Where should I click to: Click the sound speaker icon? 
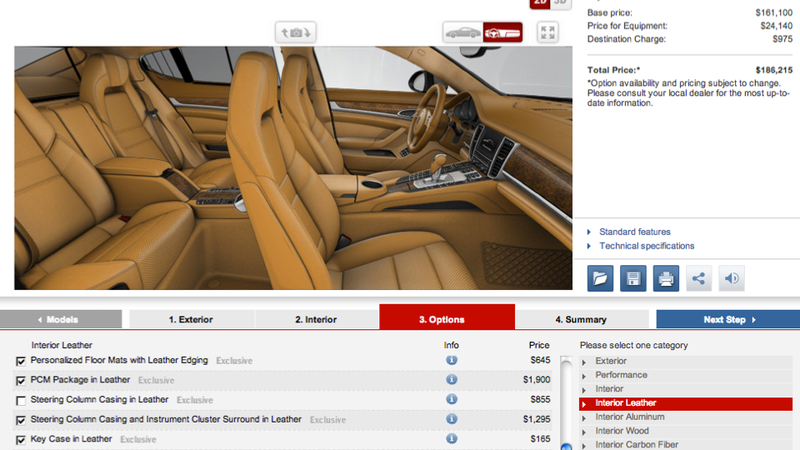point(732,278)
